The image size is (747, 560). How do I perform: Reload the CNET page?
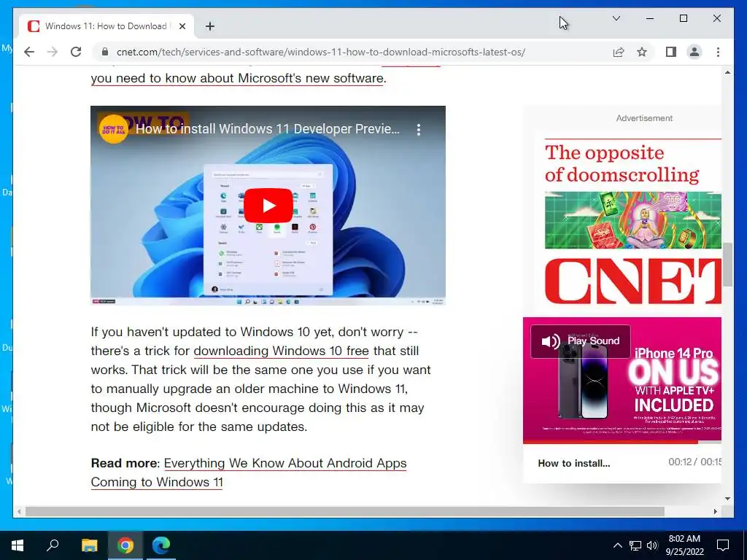[76, 52]
